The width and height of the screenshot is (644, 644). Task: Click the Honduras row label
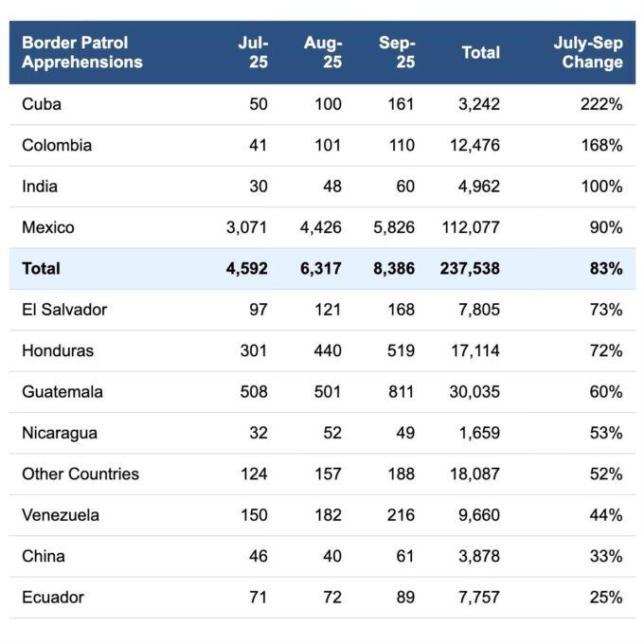point(58,350)
